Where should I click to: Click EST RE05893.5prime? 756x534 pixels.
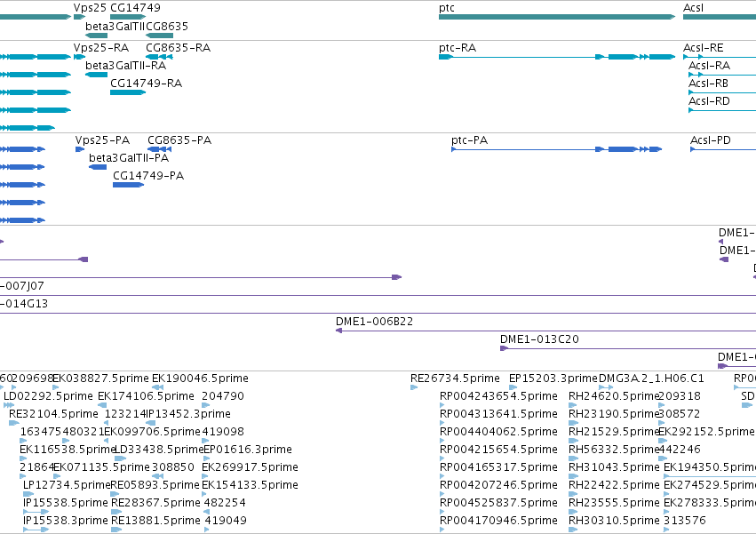coord(155,486)
